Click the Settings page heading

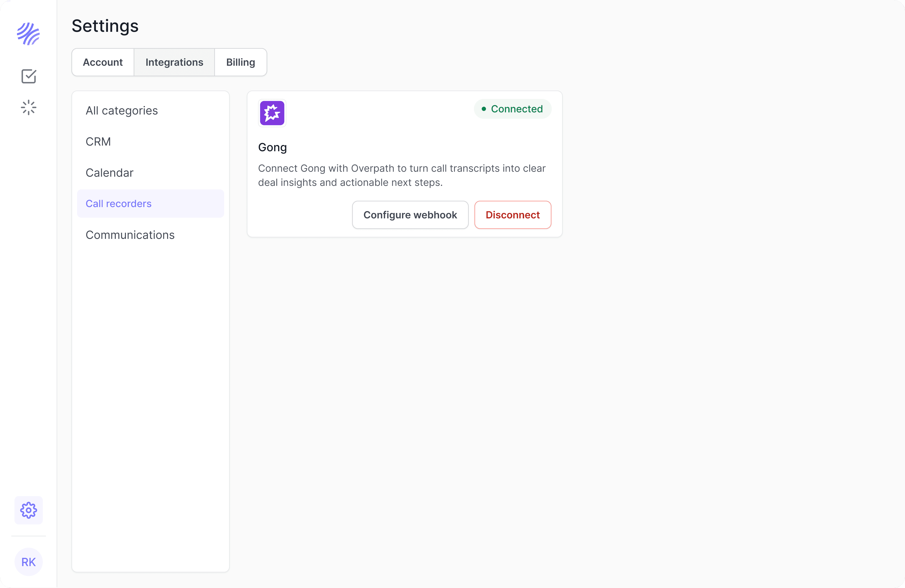(x=105, y=26)
